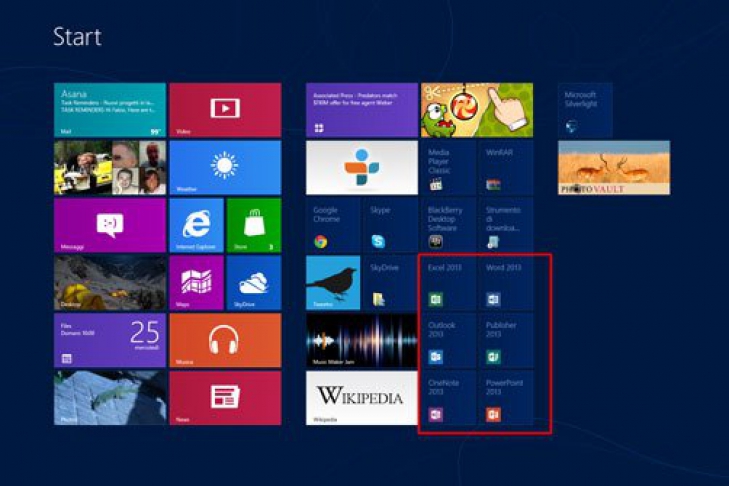
Task: Open the green Store tile
Action: click(x=253, y=225)
